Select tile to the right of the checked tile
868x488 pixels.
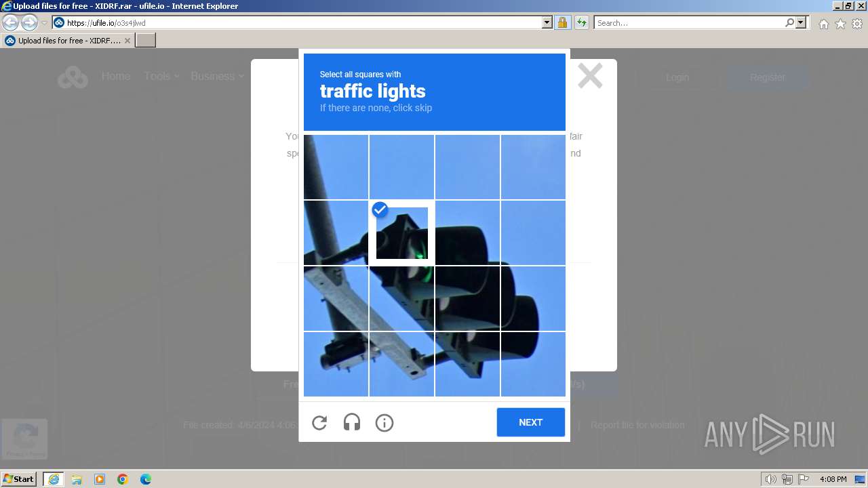(x=467, y=232)
